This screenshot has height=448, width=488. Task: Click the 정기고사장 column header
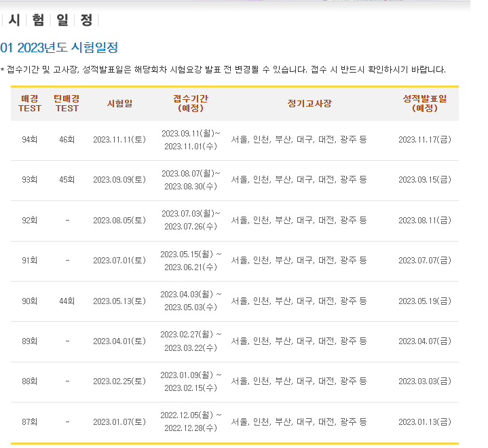coord(309,103)
